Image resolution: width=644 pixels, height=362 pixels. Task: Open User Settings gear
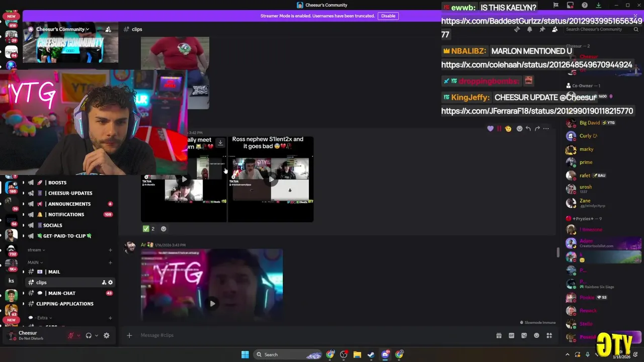point(107,335)
